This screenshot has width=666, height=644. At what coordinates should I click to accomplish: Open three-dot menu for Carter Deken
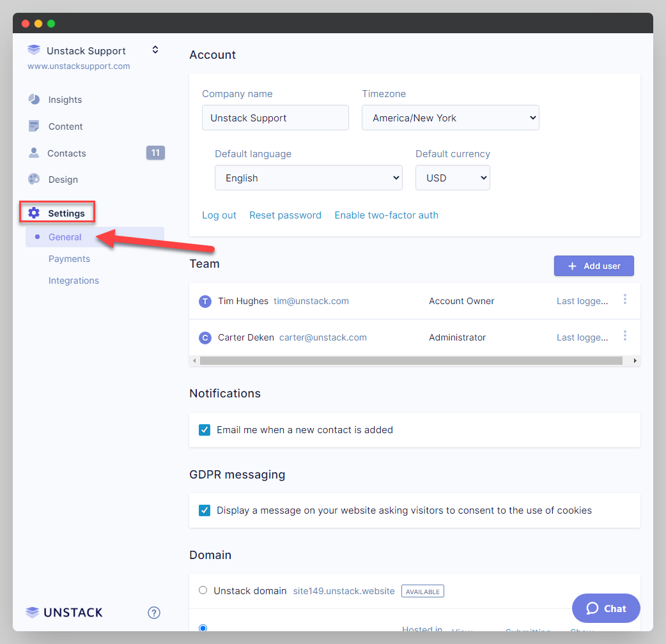click(625, 336)
